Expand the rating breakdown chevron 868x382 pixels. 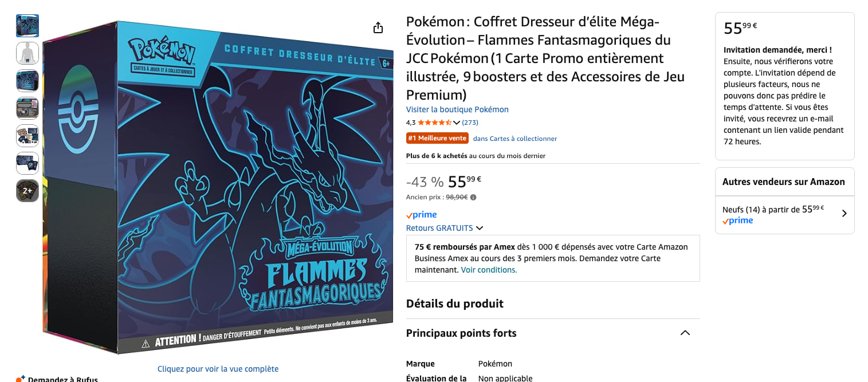(457, 123)
